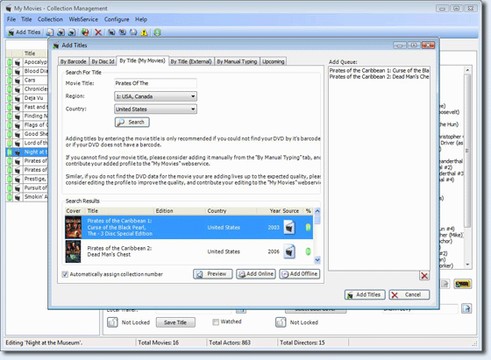This screenshot has width=491, height=360.
Task: Click the red X delete toolbar icon
Action: point(98,32)
